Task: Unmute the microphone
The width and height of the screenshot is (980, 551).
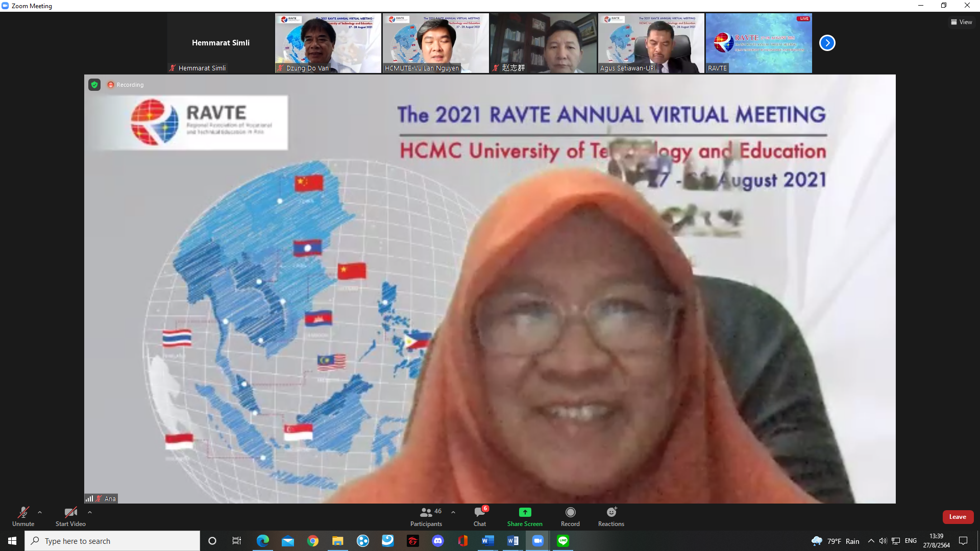Action: 23,516
